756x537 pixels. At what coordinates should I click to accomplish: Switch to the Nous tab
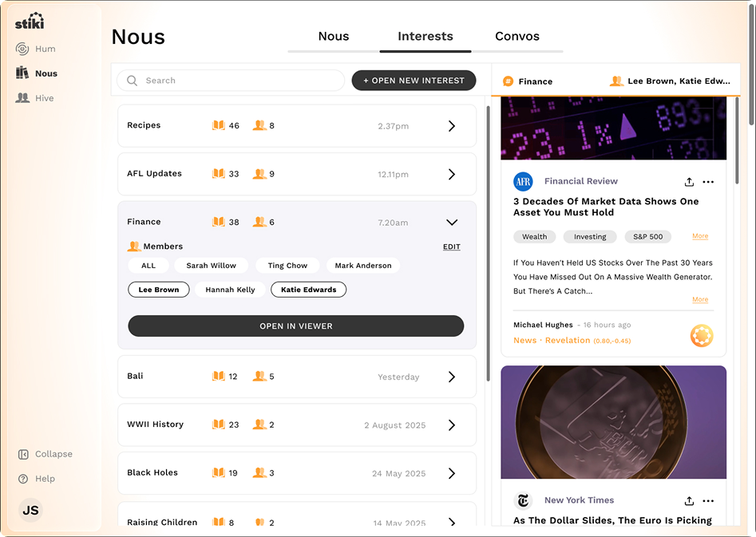click(x=334, y=37)
